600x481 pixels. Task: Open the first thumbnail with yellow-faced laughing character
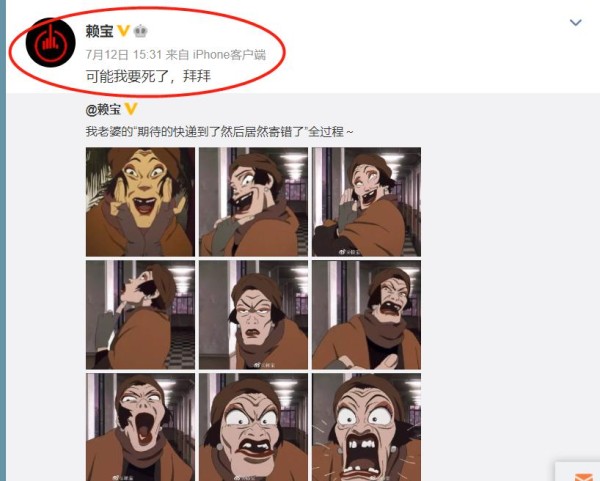(x=140, y=202)
